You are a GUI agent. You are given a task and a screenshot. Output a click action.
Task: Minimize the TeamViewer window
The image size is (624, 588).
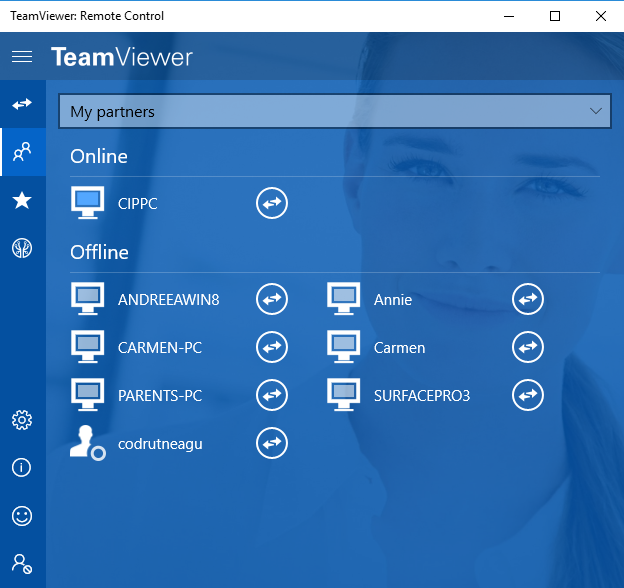coord(509,16)
